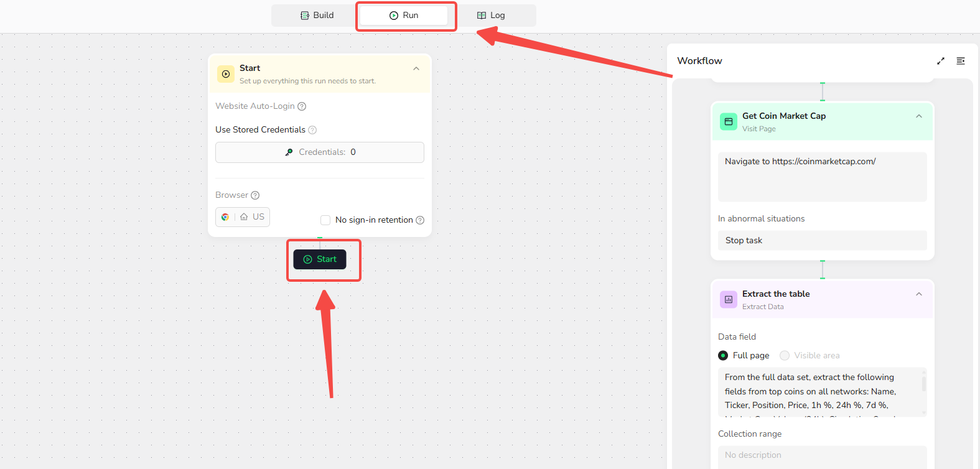Click the Workflow panel list menu icon
Screen dimensions: 980x469
961,61
